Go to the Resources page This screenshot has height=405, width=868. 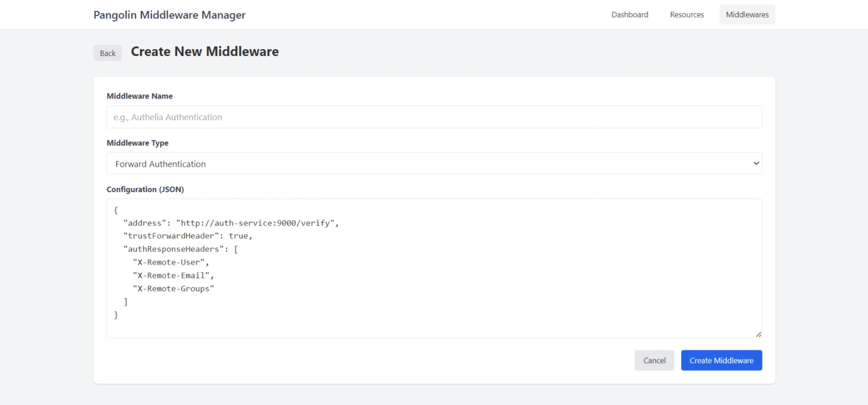click(687, 14)
